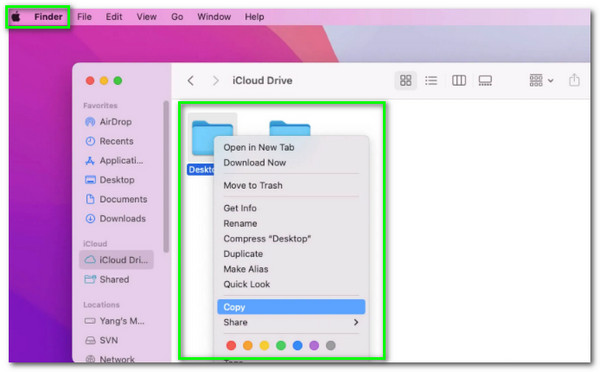Screen dimensions: 600x372
Task: Open the View menu
Action: pos(147,17)
